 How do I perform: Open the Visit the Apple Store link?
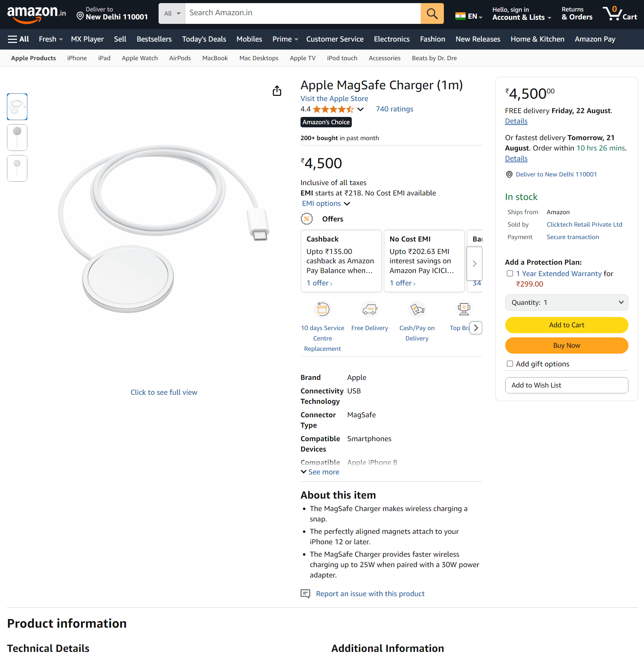(x=334, y=99)
